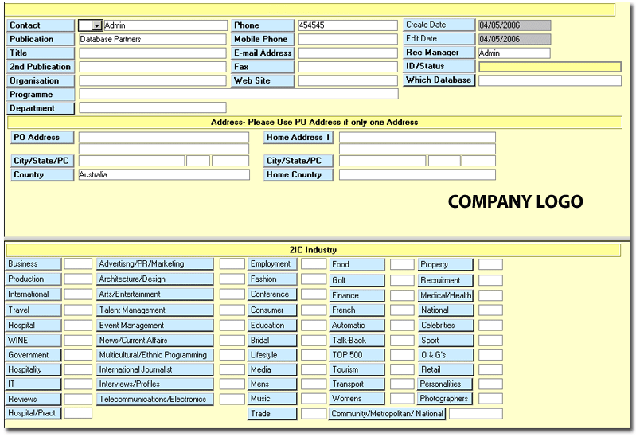
Task: Click the Home Address 1 label button
Action: click(298, 137)
